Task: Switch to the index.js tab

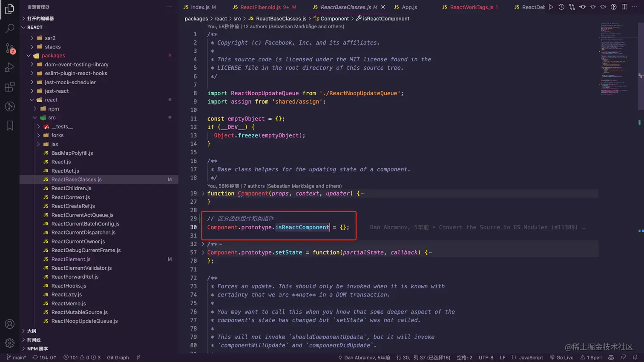Action: tap(199, 7)
